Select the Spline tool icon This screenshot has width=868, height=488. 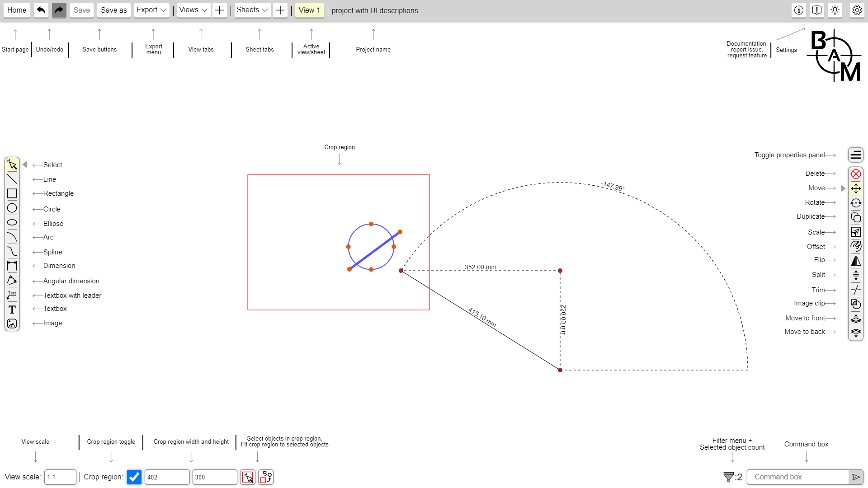click(x=12, y=251)
